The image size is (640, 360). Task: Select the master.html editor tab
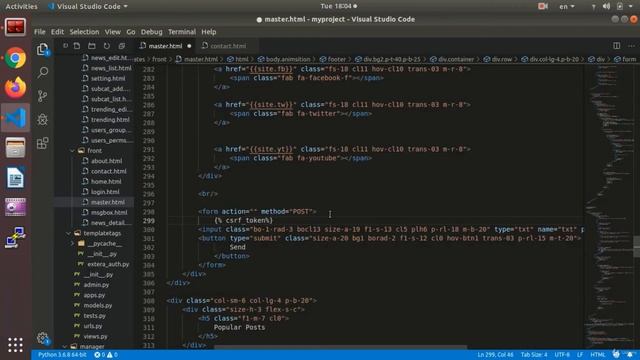point(165,46)
